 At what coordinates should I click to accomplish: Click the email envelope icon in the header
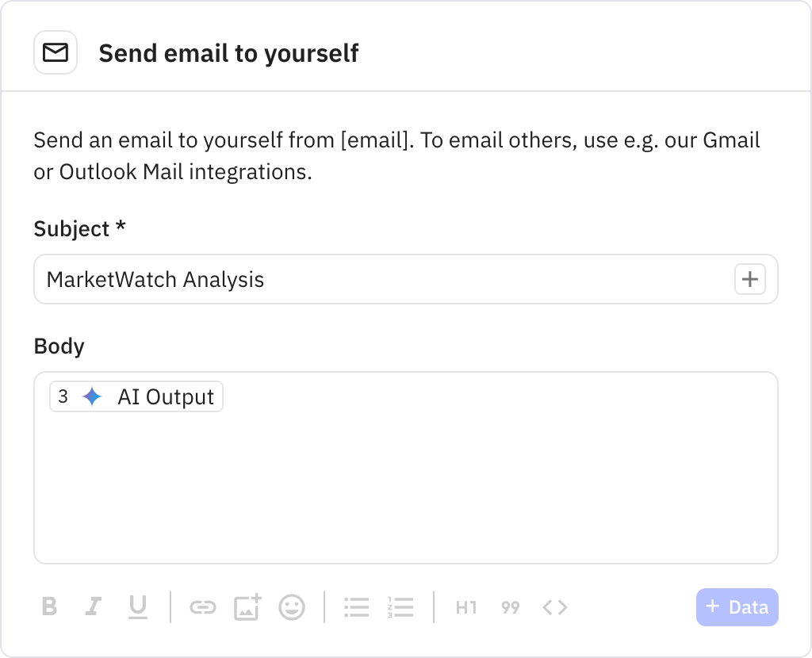[55, 52]
